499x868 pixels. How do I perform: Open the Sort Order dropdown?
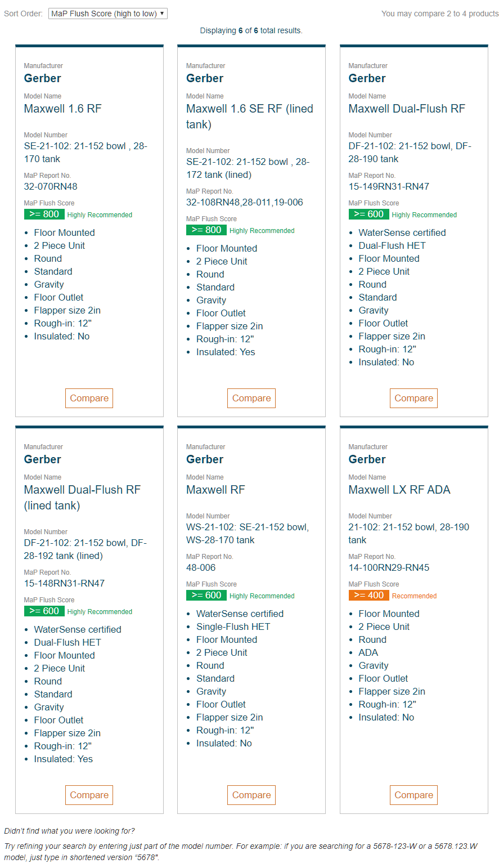[108, 14]
